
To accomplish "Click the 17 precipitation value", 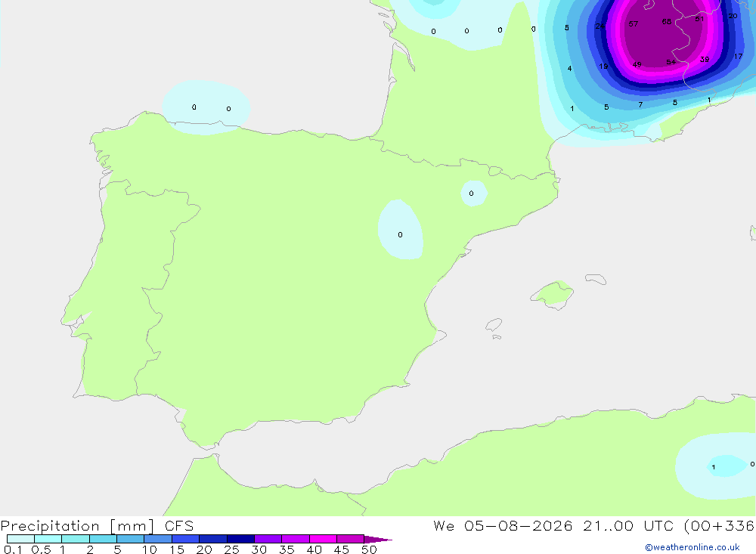I will [x=738, y=57].
